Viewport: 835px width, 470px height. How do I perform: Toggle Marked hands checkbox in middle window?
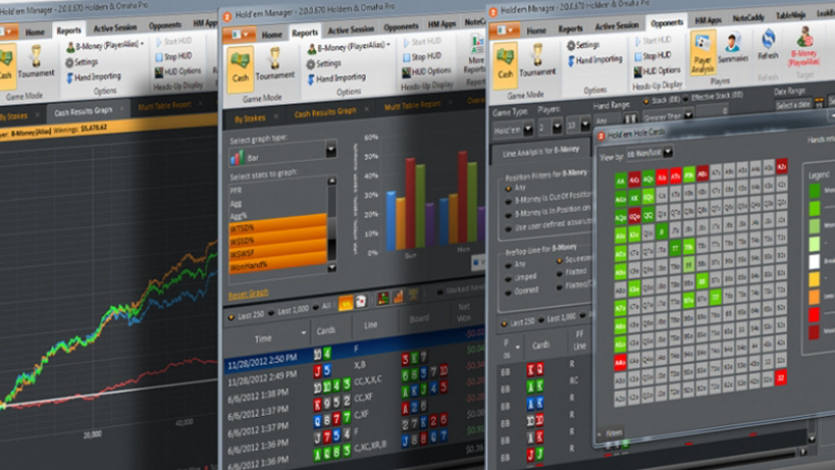(x=440, y=291)
